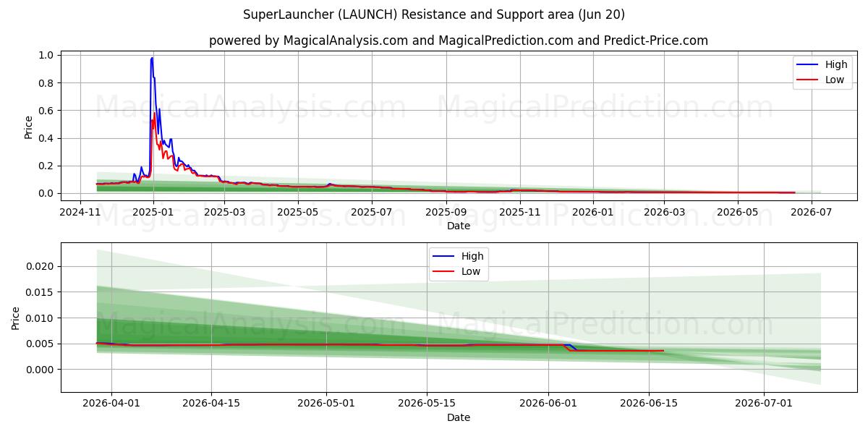
Task: Click the '2025-03' x-axis label on top chart
Action: point(224,213)
